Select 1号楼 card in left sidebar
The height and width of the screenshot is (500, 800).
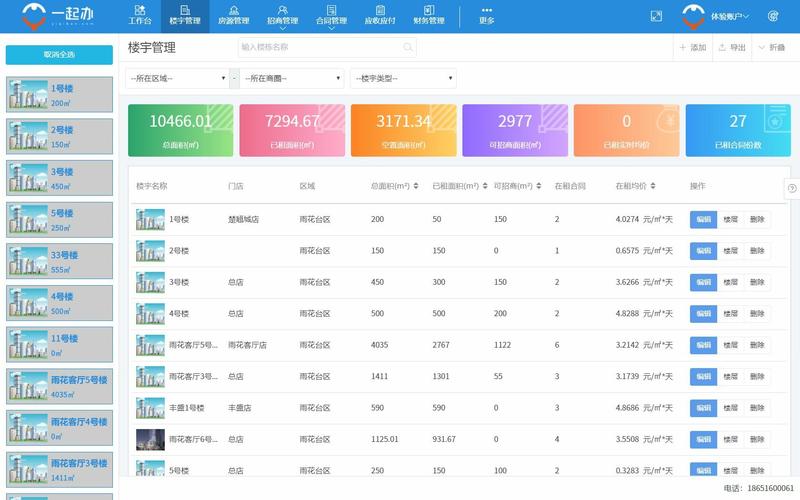tap(59, 94)
